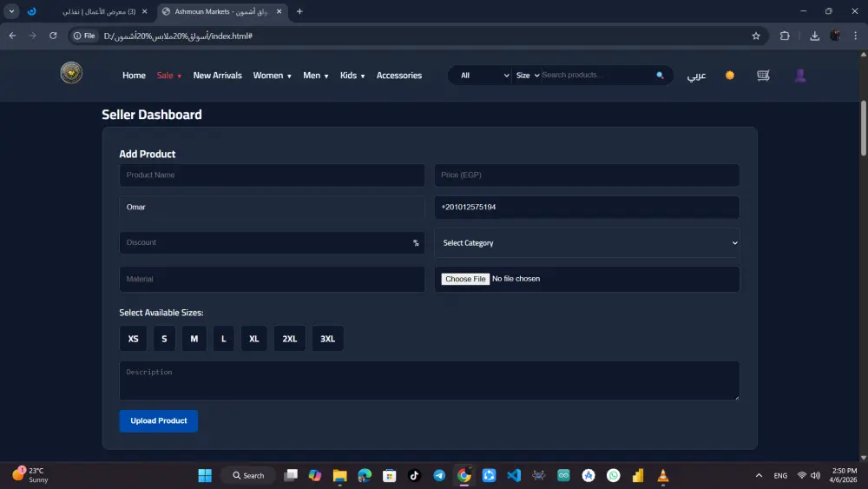Screen dimensions: 868x489
Task: Open Telegram from the taskbar
Action: coord(439,476)
